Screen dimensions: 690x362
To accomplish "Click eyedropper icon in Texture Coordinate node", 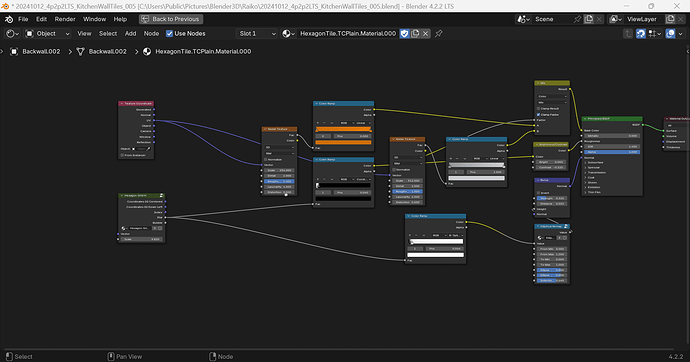I will tap(149, 149).
